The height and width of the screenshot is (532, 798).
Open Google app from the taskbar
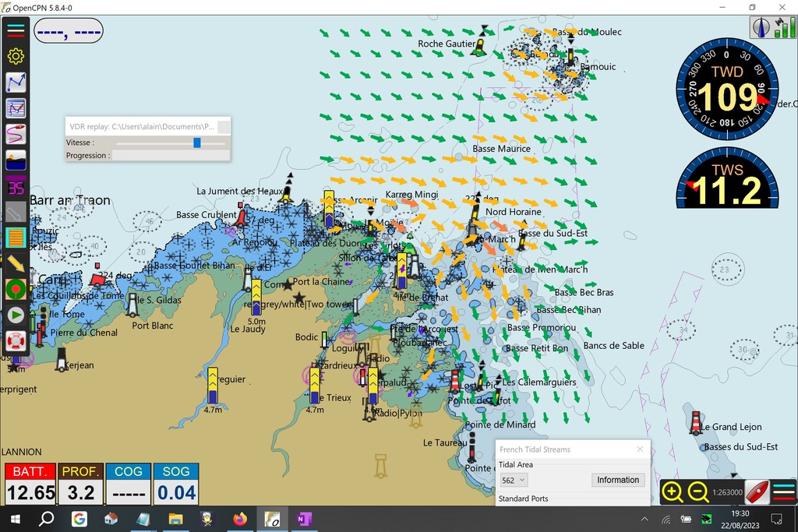pyautogui.click(x=79, y=519)
